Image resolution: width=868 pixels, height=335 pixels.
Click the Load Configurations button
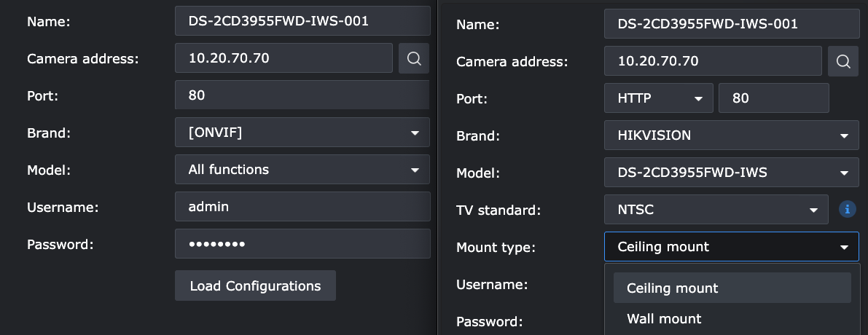[255, 285]
